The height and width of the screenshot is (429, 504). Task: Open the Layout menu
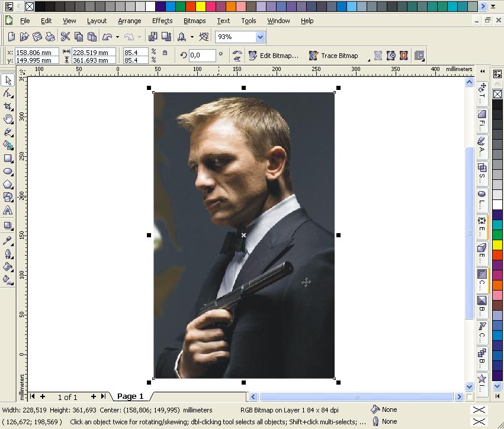[x=97, y=21]
